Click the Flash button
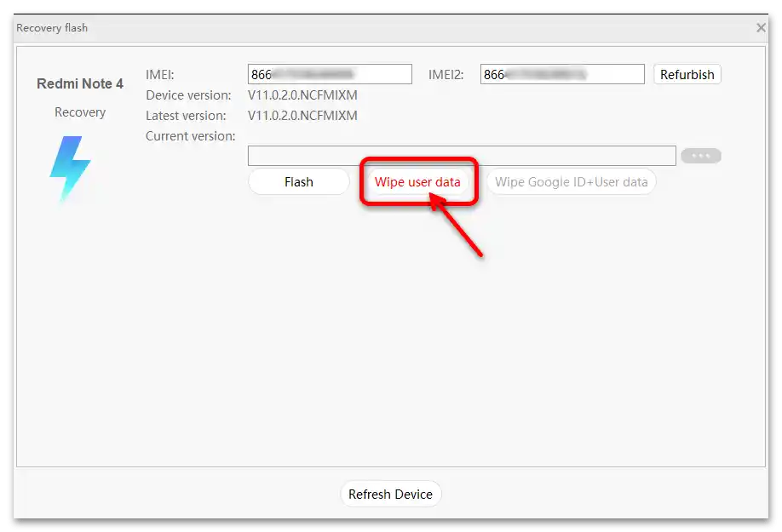This screenshot has height=532, width=782. 299,182
